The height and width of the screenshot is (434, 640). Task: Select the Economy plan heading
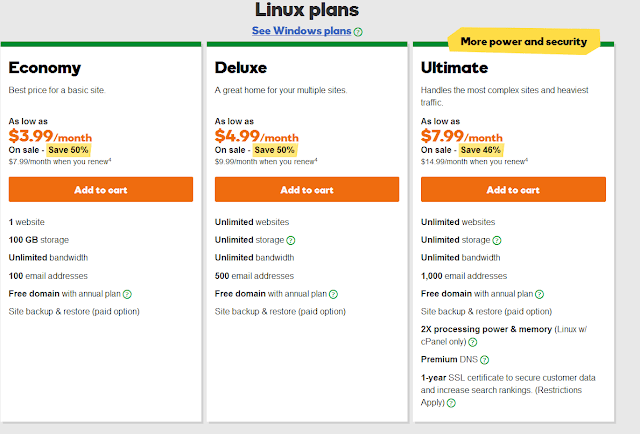coord(45,68)
